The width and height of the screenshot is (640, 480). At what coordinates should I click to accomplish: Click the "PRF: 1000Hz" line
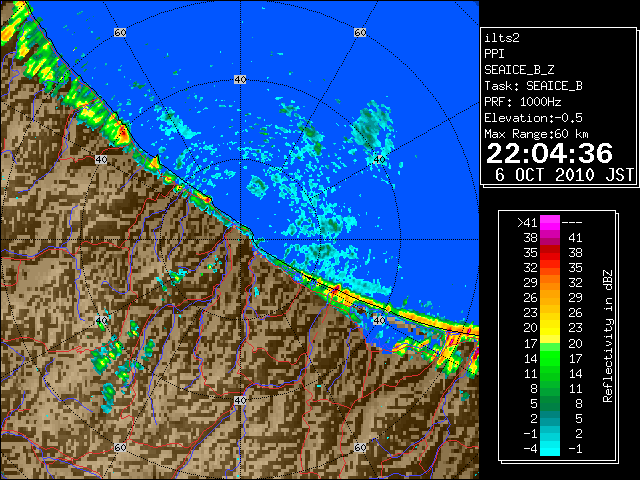click(x=522, y=102)
